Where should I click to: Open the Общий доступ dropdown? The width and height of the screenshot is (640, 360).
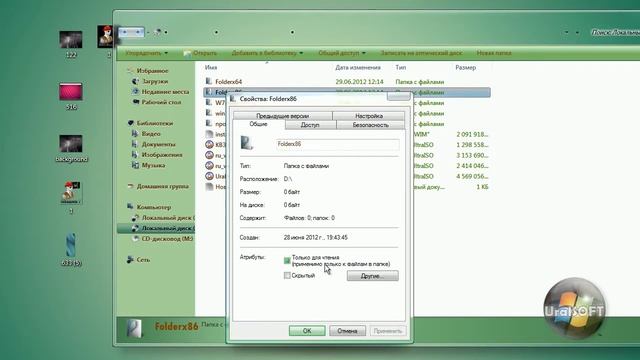coord(342,53)
